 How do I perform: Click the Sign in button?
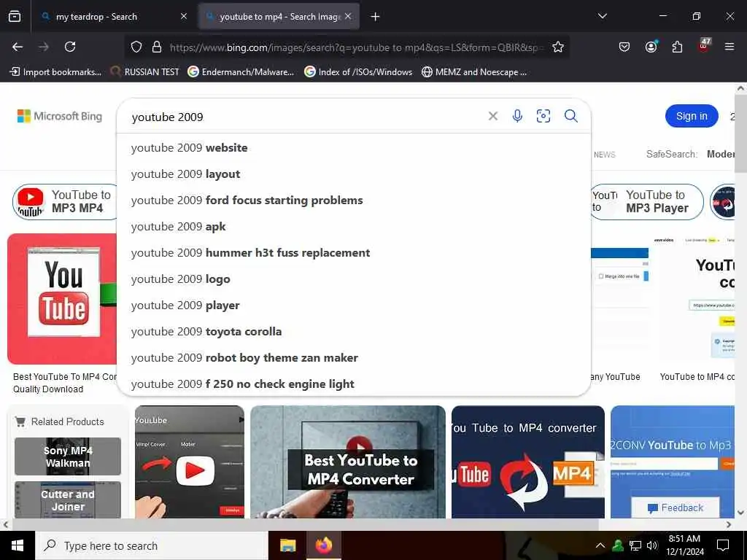click(x=692, y=116)
